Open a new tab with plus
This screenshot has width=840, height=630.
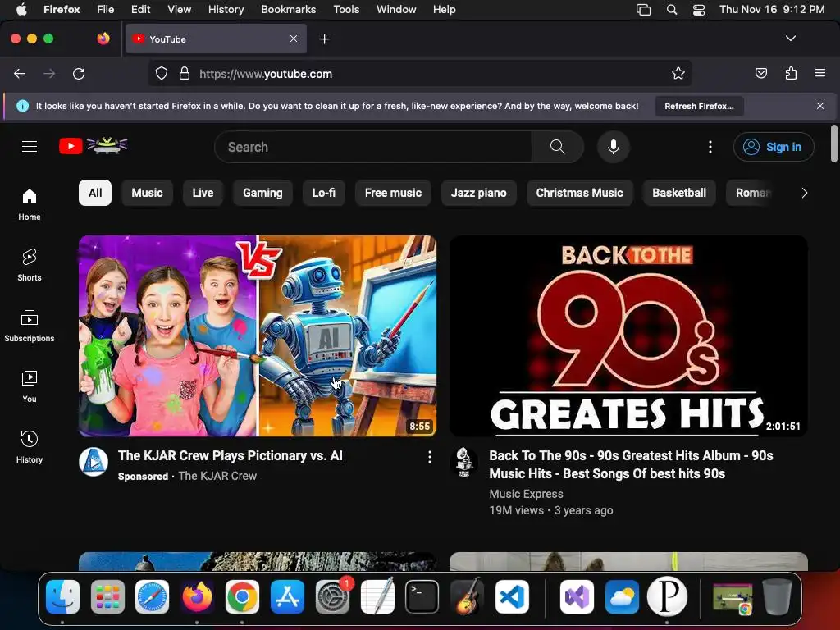tap(324, 39)
